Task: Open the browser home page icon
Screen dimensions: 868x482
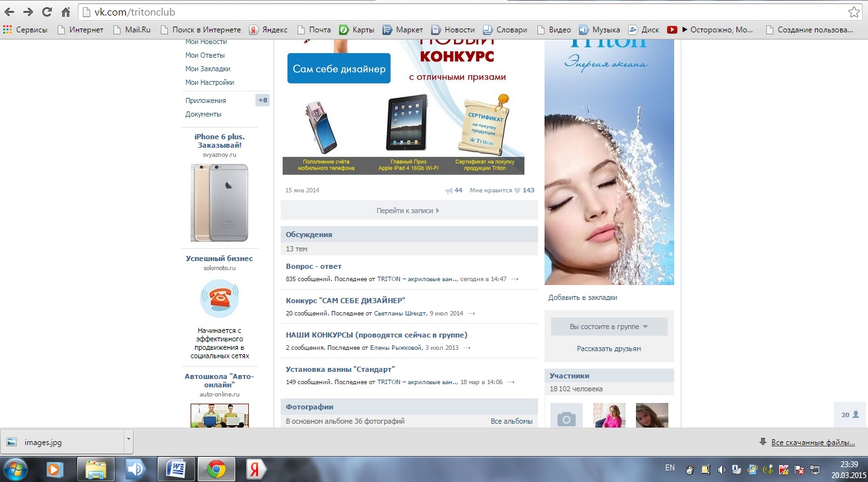Action: (65, 12)
